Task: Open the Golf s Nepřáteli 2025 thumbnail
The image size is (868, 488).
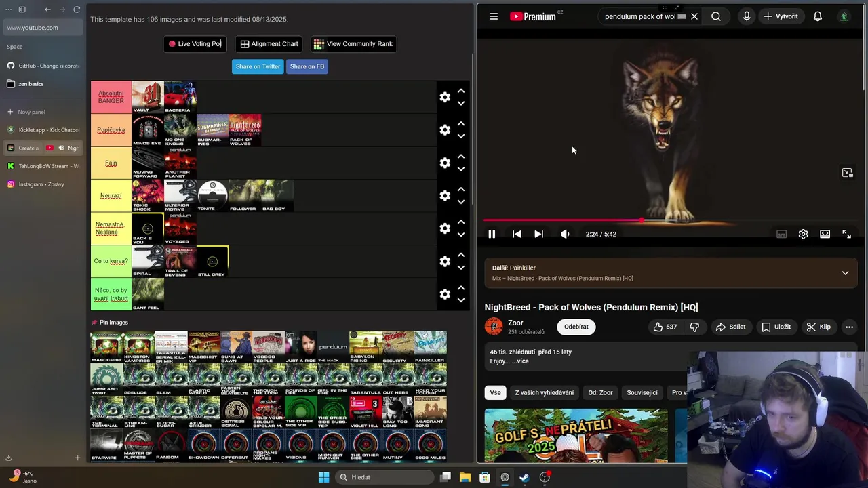Action: (x=576, y=436)
